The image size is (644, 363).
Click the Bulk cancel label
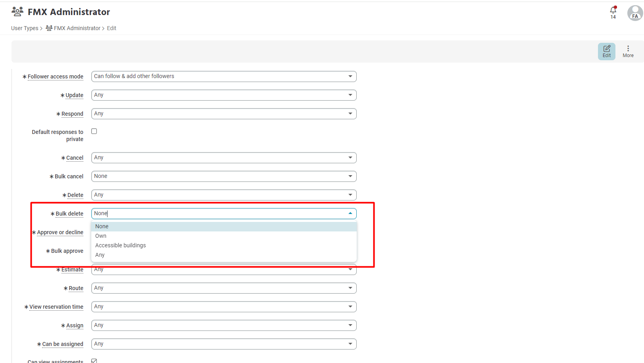click(69, 176)
